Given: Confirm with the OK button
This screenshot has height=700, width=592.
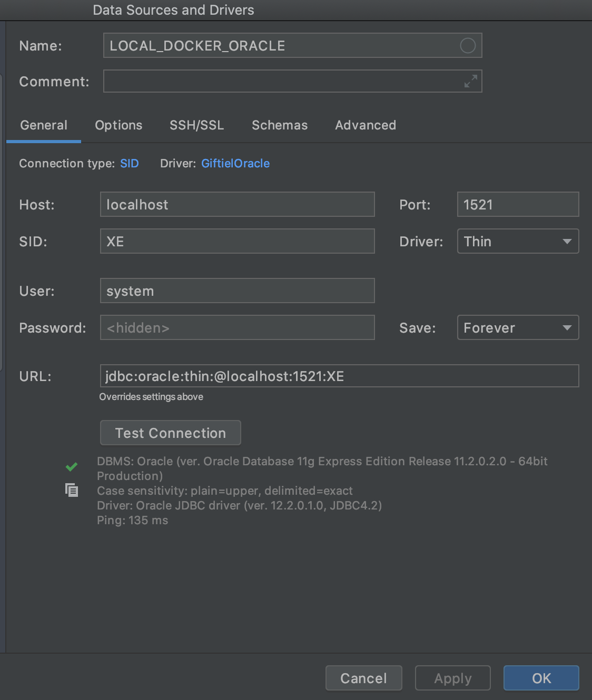Looking at the screenshot, I should 541,678.
